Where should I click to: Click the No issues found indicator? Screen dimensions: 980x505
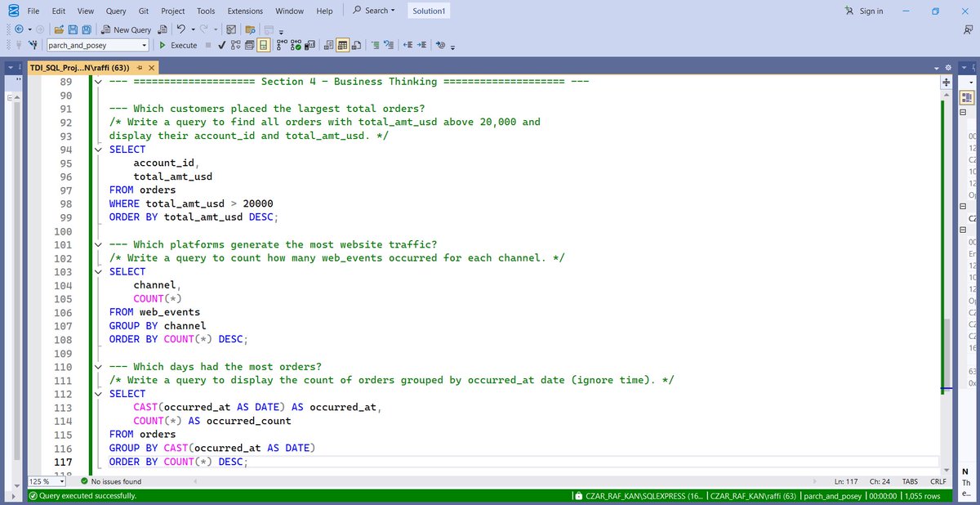[109, 481]
